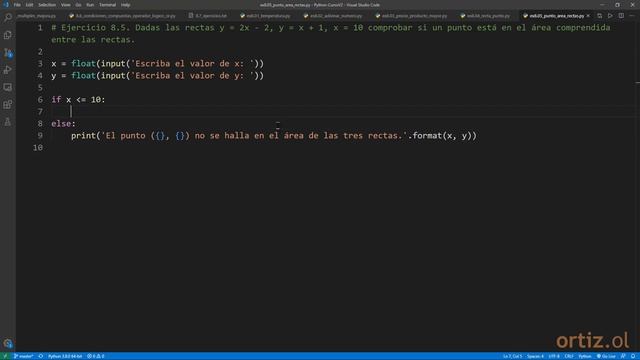Screen dimensions: 640x360
Task: Change the Spaces: 4 indentation setting
Action: pos(535,356)
